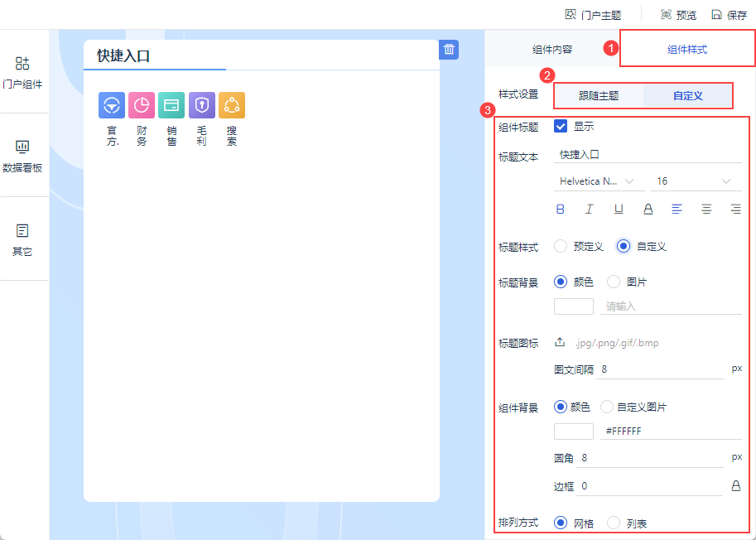Screen dimensions: 756x540
Task: Choose 自定义 under 样式设置
Action: 687,95
